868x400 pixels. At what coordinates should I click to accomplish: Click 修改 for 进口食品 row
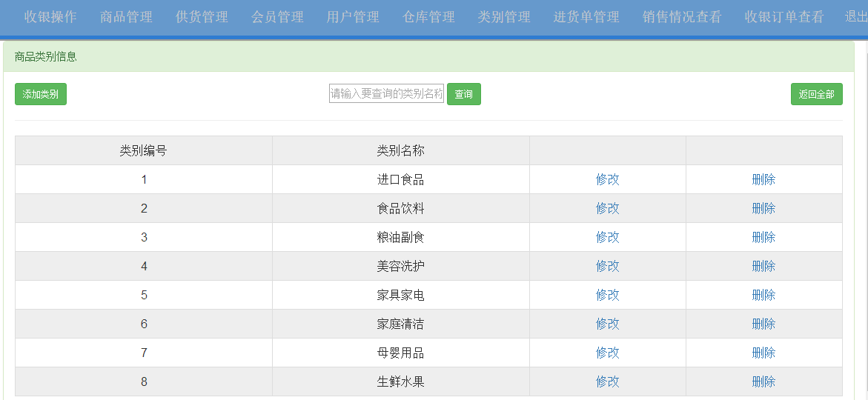[607, 179]
